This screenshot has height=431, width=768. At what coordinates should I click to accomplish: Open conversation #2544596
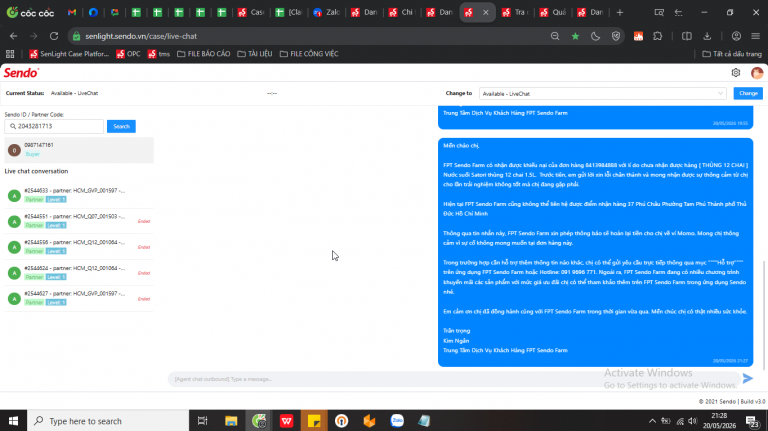(x=79, y=247)
